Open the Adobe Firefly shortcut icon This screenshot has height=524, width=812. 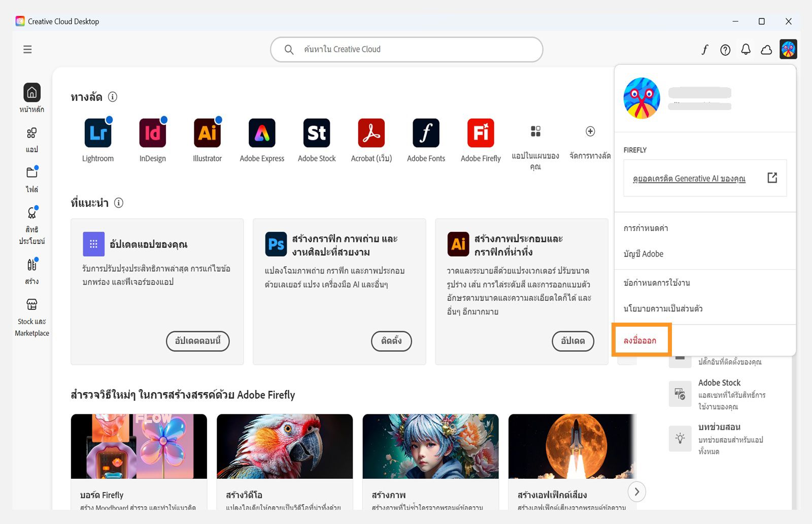[x=481, y=133]
